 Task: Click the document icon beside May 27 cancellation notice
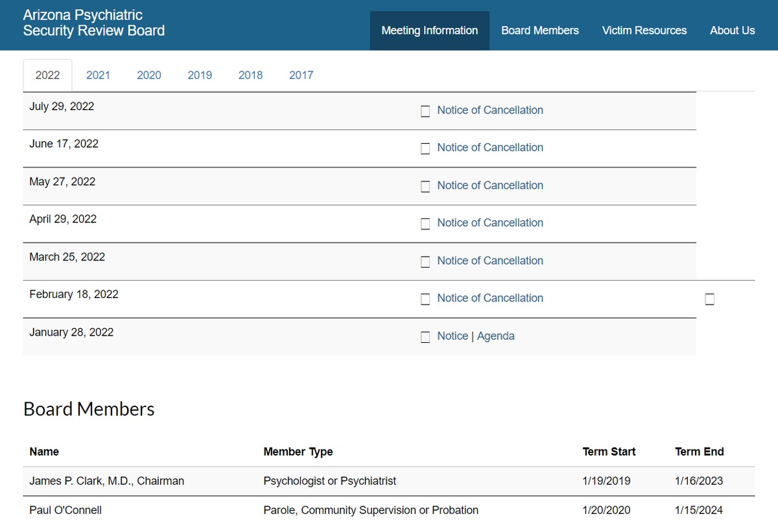click(425, 186)
